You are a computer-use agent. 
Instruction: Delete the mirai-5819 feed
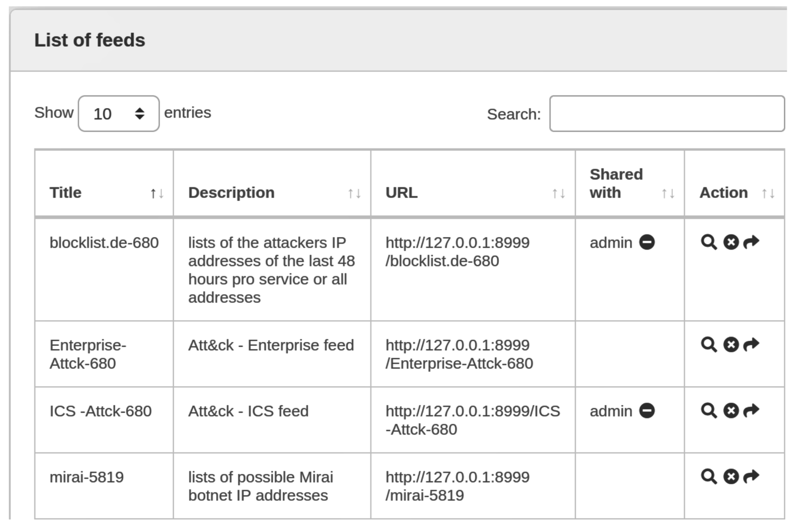point(731,477)
